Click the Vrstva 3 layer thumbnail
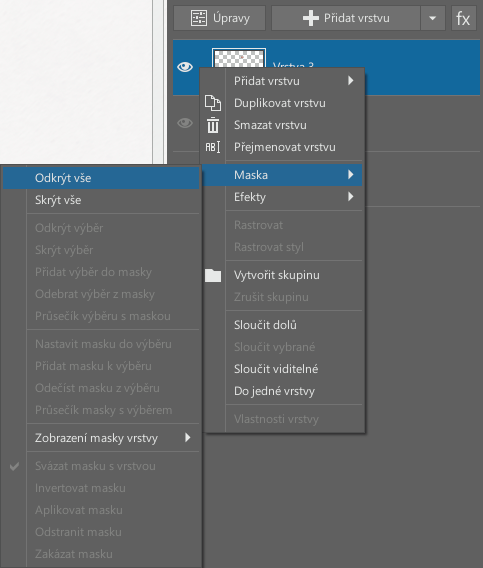This screenshot has height=568, width=483. 239,58
